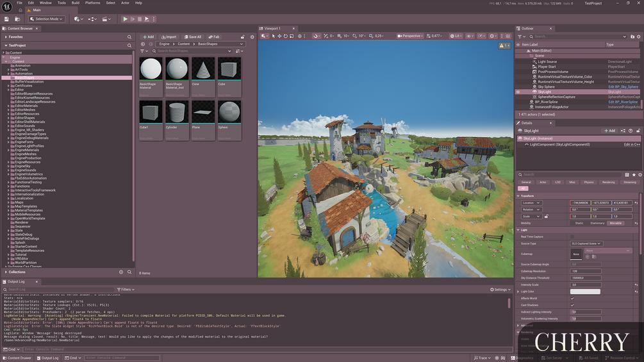The height and width of the screenshot is (362, 644).
Task: Open the Location type dropdown
Action: [532, 202]
